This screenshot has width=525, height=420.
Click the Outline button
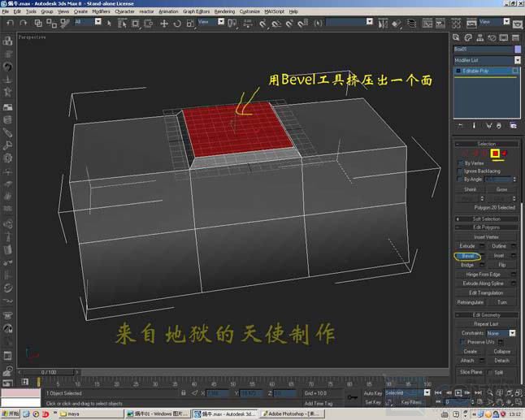(x=499, y=246)
